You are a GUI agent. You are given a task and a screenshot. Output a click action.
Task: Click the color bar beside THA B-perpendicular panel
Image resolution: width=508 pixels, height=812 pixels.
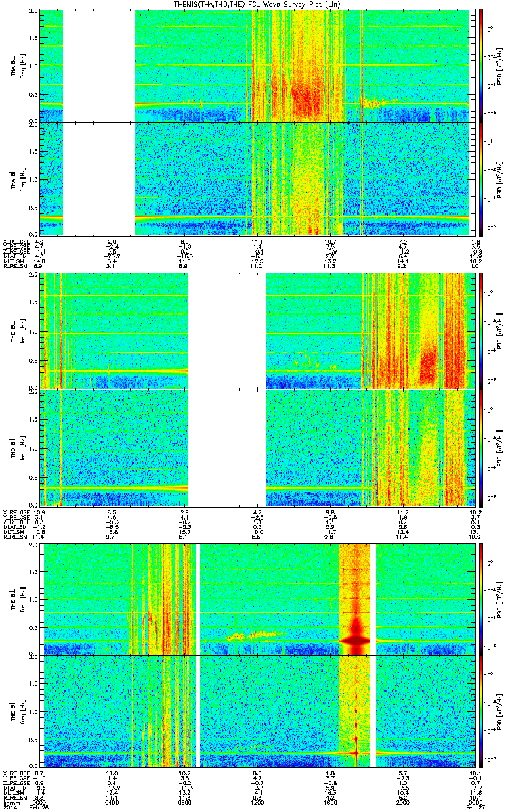click(x=482, y=66)
